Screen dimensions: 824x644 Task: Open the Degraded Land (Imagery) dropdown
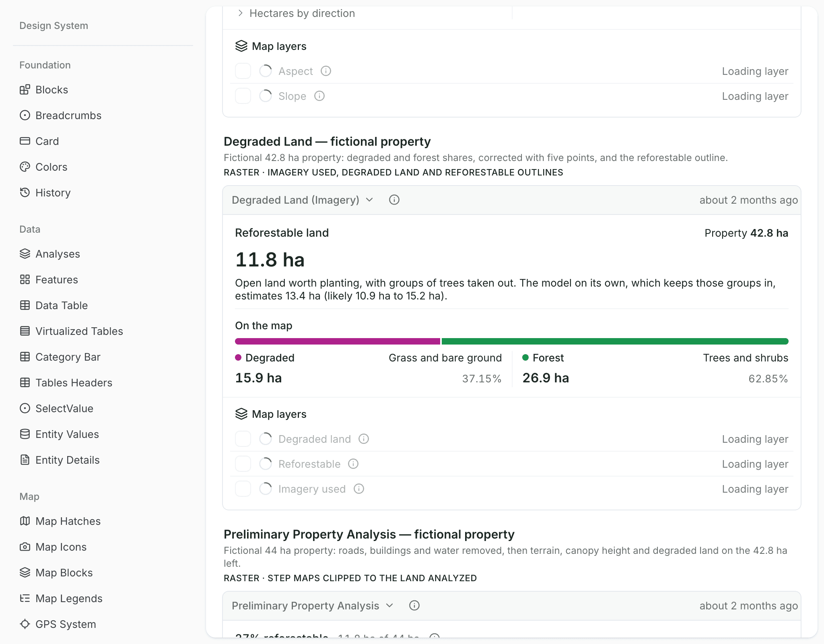[303, 200]
